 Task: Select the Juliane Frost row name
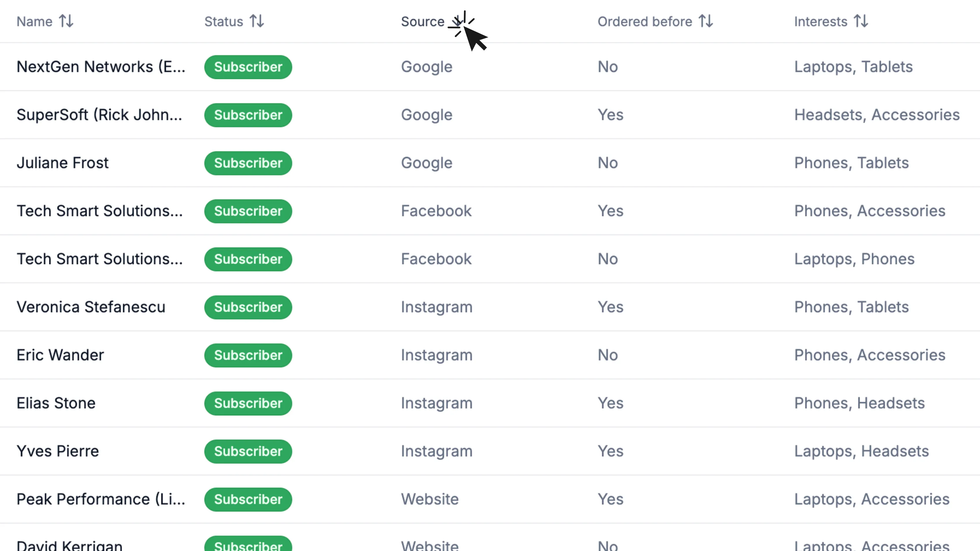tap(62, 163)
